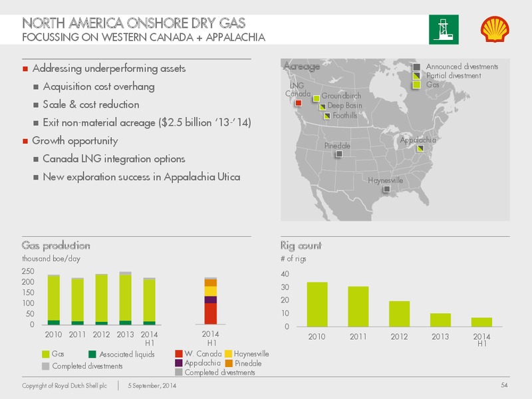The image size is (532, 399).
Task: Select the Deep Basin map marker
Action: click(x=323, y=107)
